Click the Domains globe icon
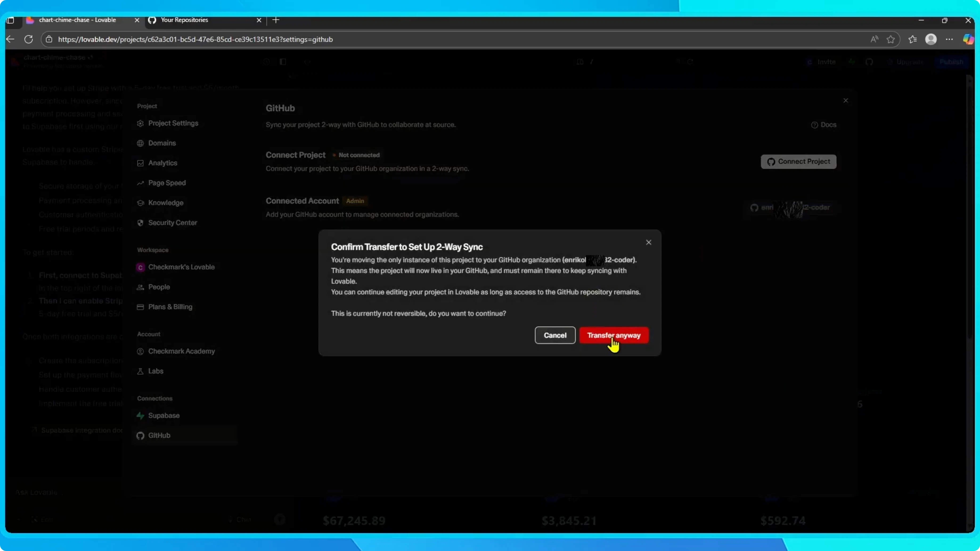The image size is (980, 551). [140, 143]
